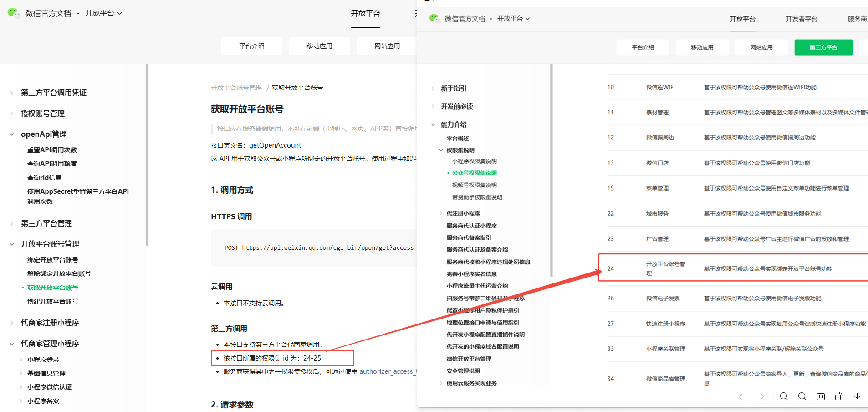Image resolution: width=868 pixels, height=412 pixels.
Task: Click 开放平台账号管理 cell in preview row 24
Action: tap(665, 268)
